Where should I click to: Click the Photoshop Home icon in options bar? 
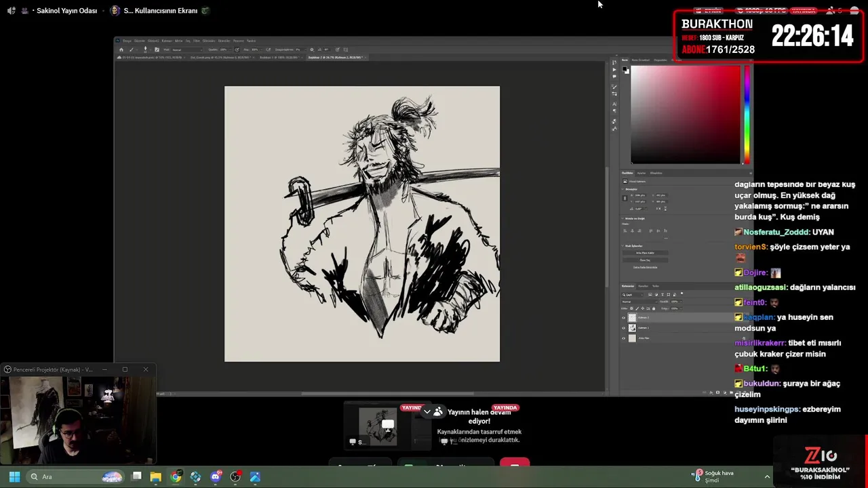121,49
